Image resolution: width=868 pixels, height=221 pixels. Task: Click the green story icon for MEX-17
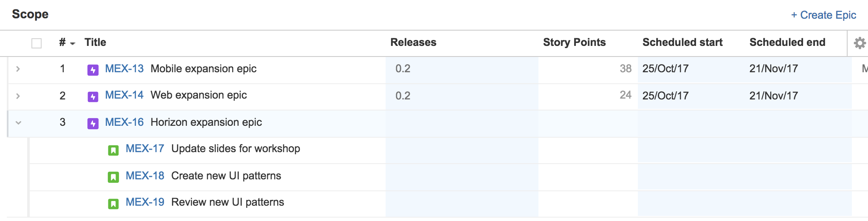click(x=113, y=150)
